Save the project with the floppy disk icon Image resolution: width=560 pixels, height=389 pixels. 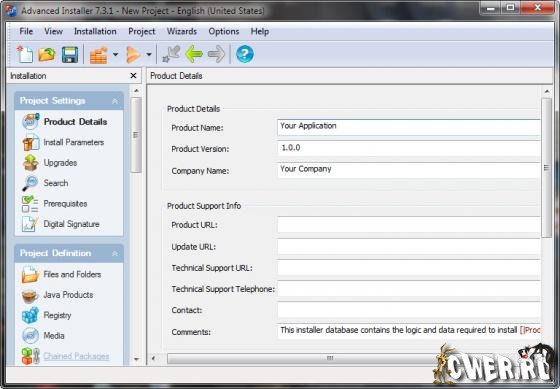click(70, 55)
